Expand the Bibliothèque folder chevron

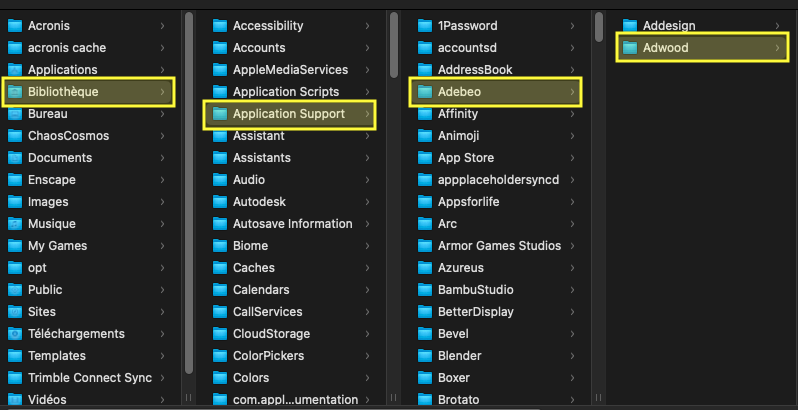point(162,92)
